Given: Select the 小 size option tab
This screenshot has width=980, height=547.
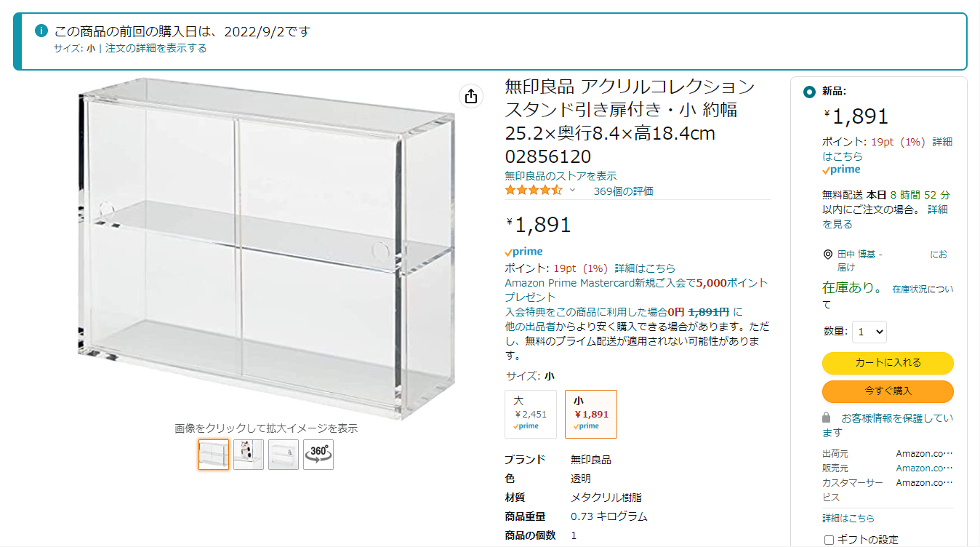Looking at the screenshot, I should coord(590,414).
